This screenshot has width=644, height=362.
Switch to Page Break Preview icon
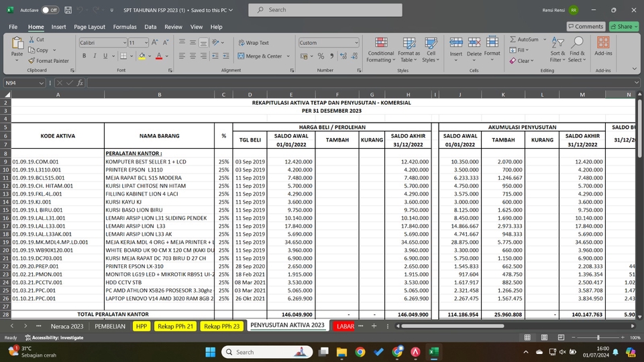tap(561, 337)
